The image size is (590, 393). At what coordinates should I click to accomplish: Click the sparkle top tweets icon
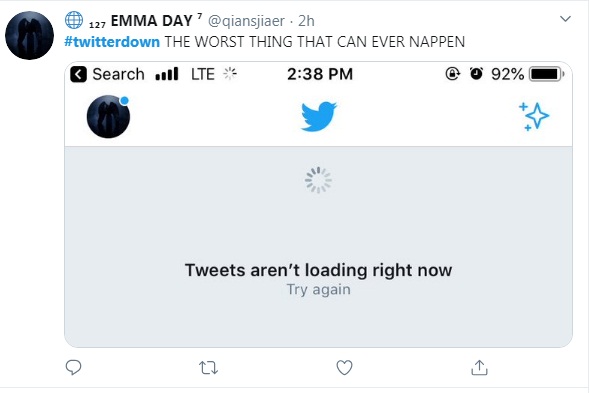(534, 116)
